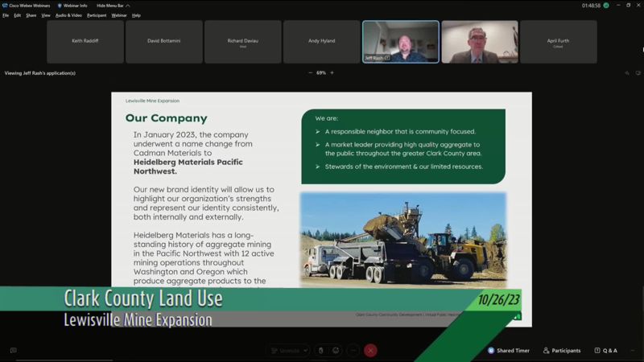The width and height of the screenshot is (644, 362).
Task: Click the green connection status indicator
Action: click(606, 6)
